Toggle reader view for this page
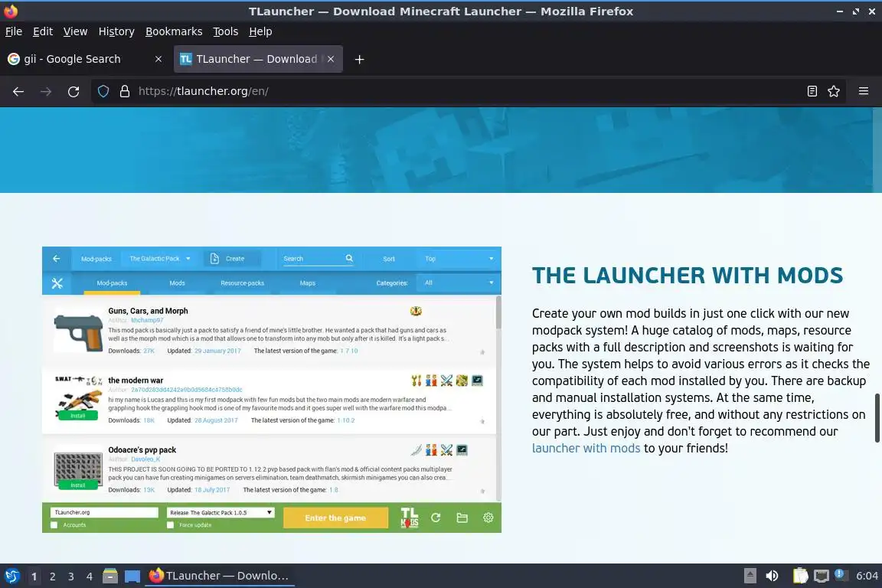The width and height of the screenshot is (882, 588). click(x=812, y=91)
